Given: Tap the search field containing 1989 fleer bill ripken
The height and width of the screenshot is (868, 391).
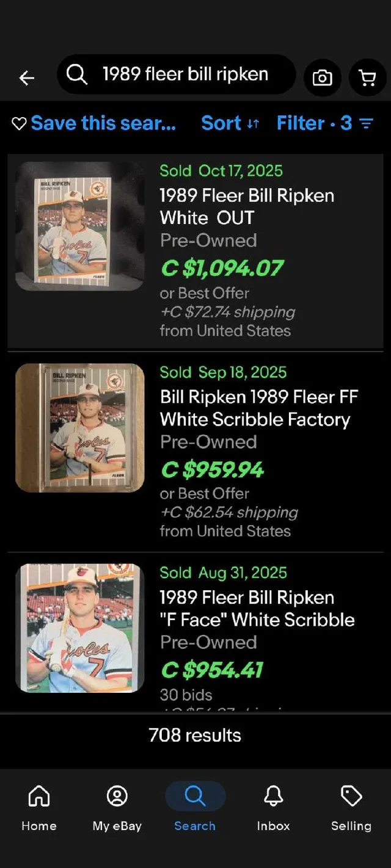Looking at the screenshot, I should [183, 74].
